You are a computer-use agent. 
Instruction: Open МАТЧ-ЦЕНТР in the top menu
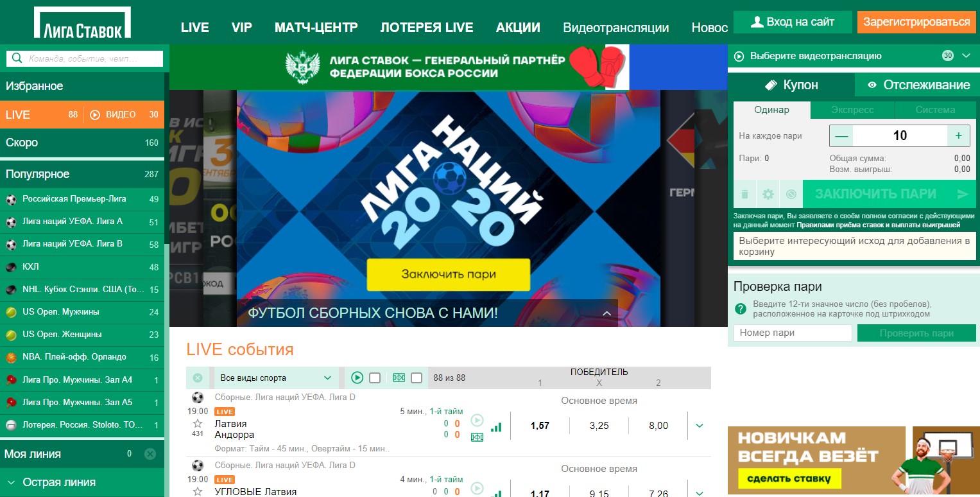(x=316, y=28)
